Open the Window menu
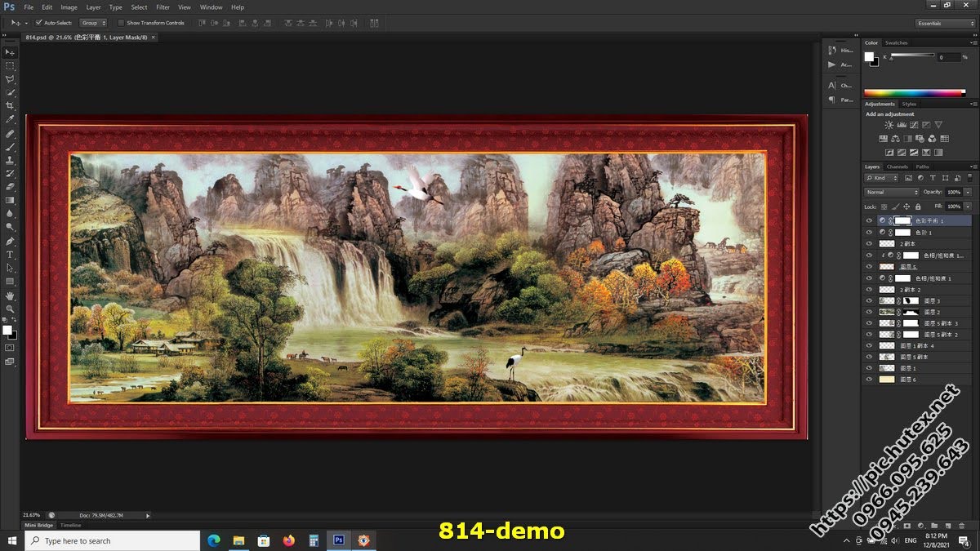 pos(211,7)
